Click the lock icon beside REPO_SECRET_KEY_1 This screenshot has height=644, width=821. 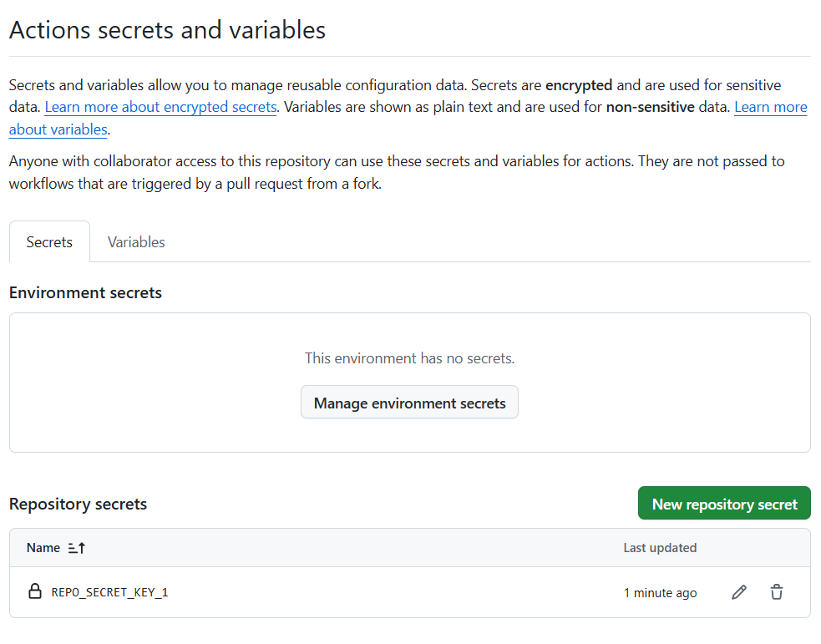(35, 592)
